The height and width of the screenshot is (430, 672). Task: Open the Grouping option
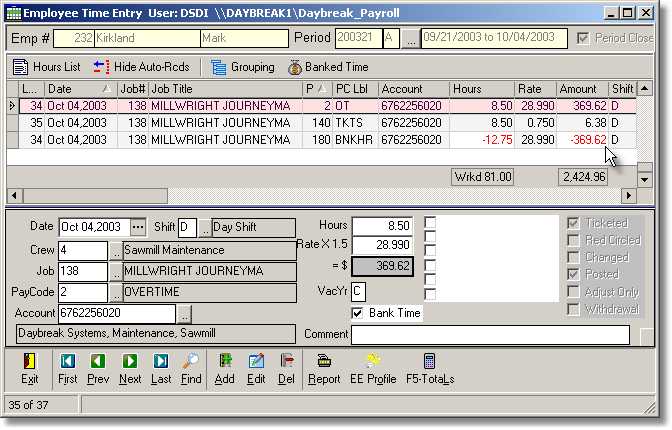[x=243, y=67]
